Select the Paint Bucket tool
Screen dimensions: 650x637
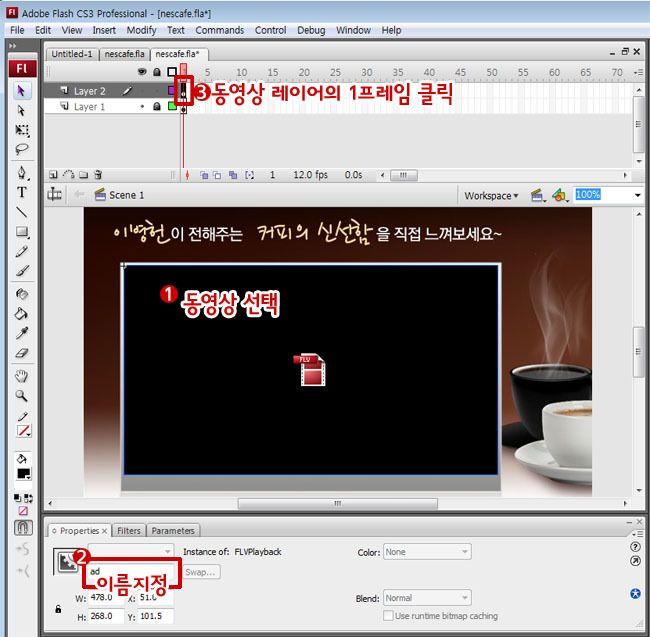tap(22, 314)
